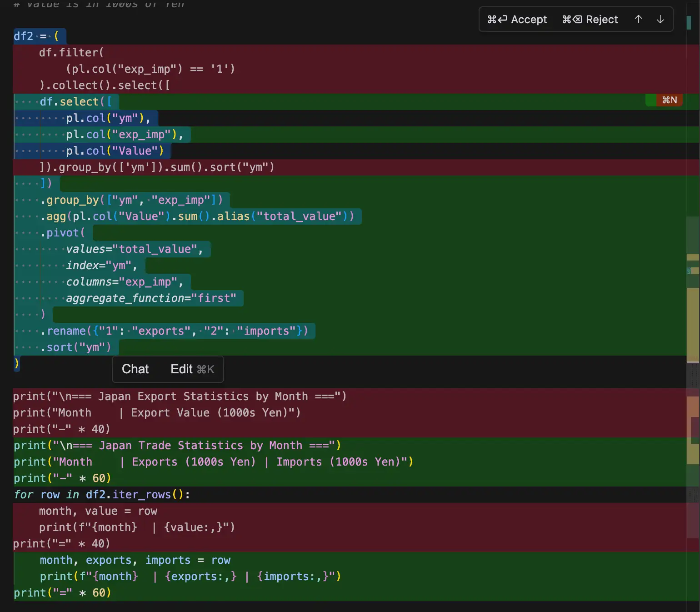Click the ⌘N badge on df.select line
This screenshot has height=612, width=700.
(x=669, y=100)
